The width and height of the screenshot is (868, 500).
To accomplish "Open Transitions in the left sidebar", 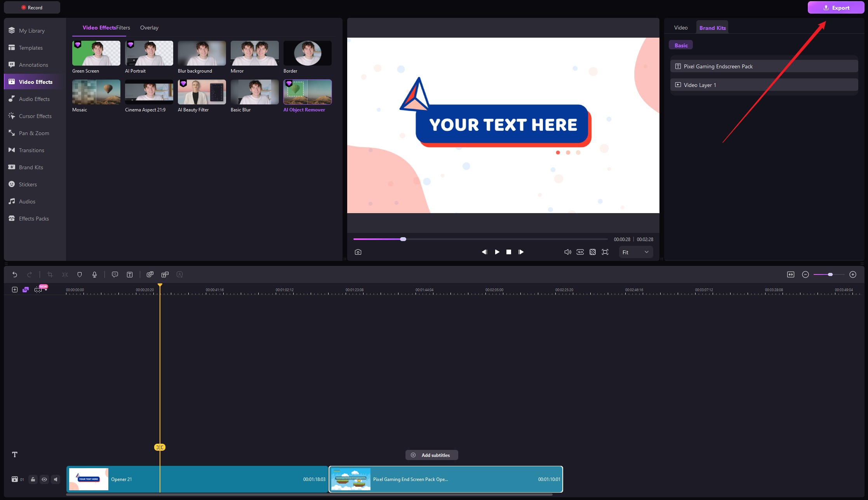I will pyautogui.click(x=31, y=150).
